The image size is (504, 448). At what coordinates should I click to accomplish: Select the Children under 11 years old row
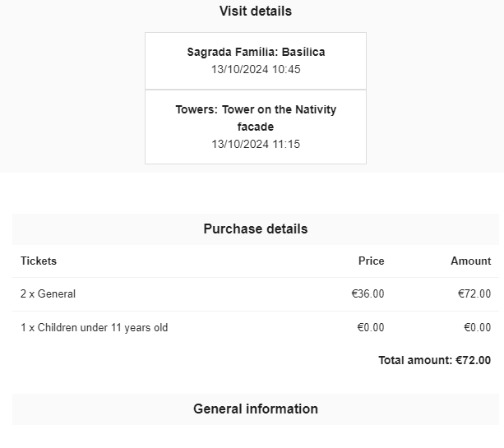point(94,328)
